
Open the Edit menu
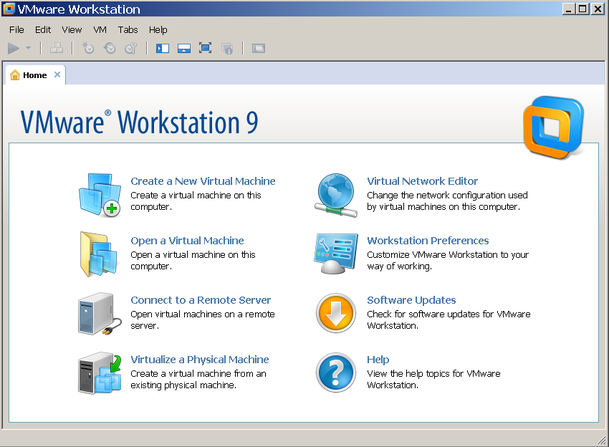click(x=43, y=30)
